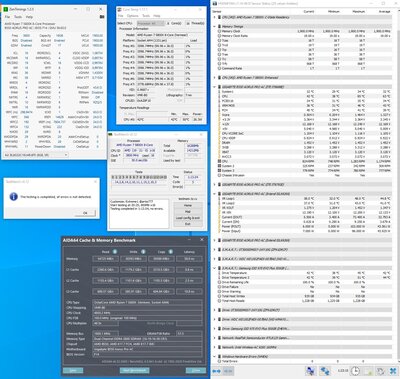
Task: Click the TestMem5 log text area
Action: click(139, 214)
